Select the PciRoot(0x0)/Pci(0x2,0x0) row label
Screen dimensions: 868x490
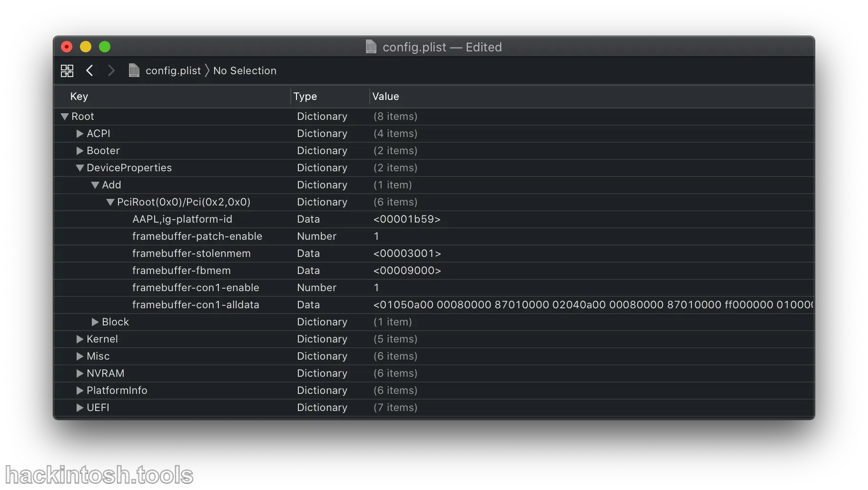(184, 202)
